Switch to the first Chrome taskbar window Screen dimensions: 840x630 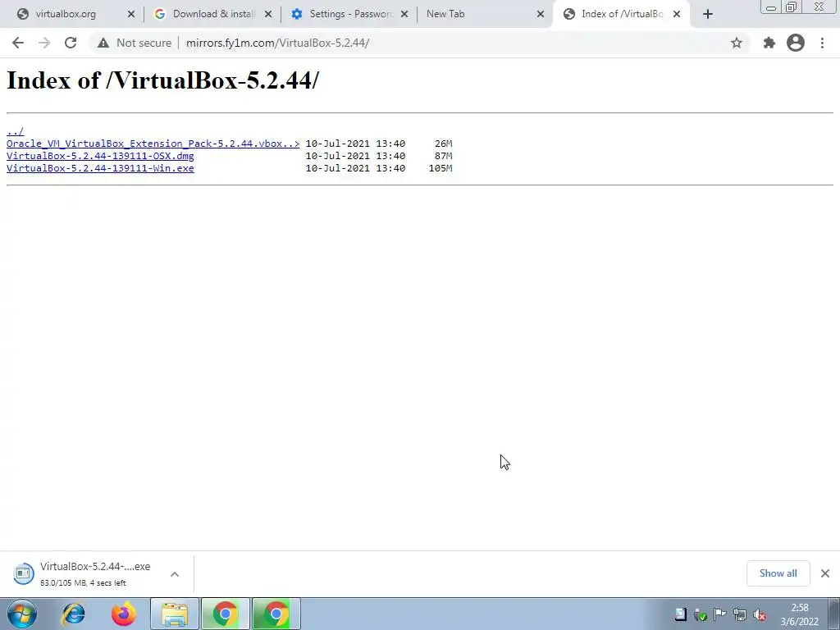coord(225,614)
